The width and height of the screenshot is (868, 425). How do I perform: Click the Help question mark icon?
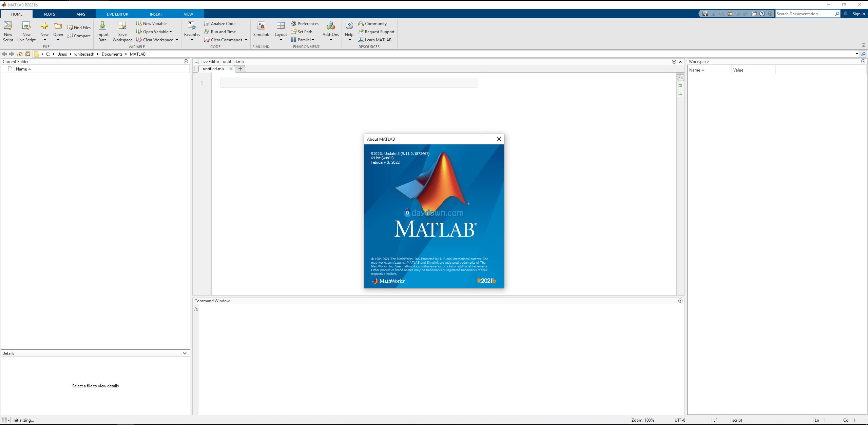pos(349,26)
